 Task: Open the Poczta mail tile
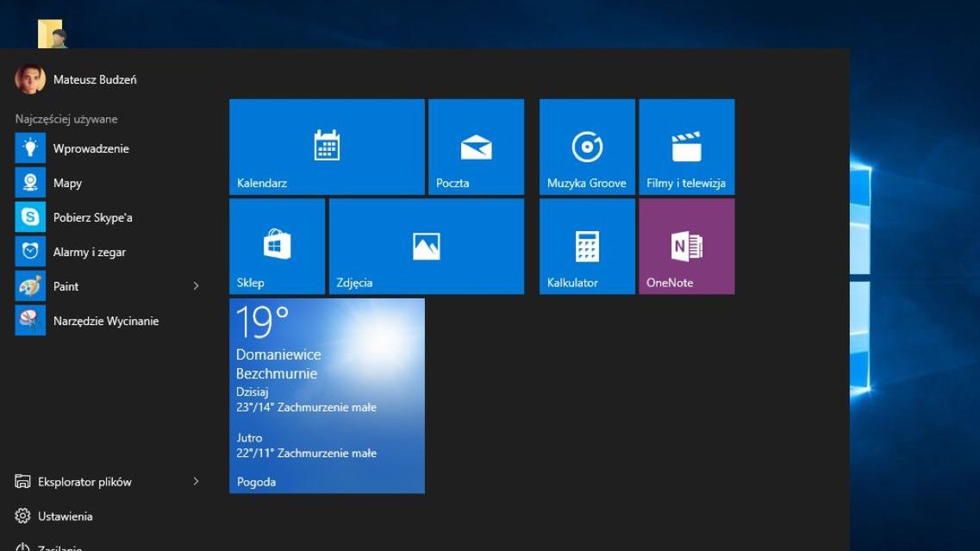coord(477,147)
